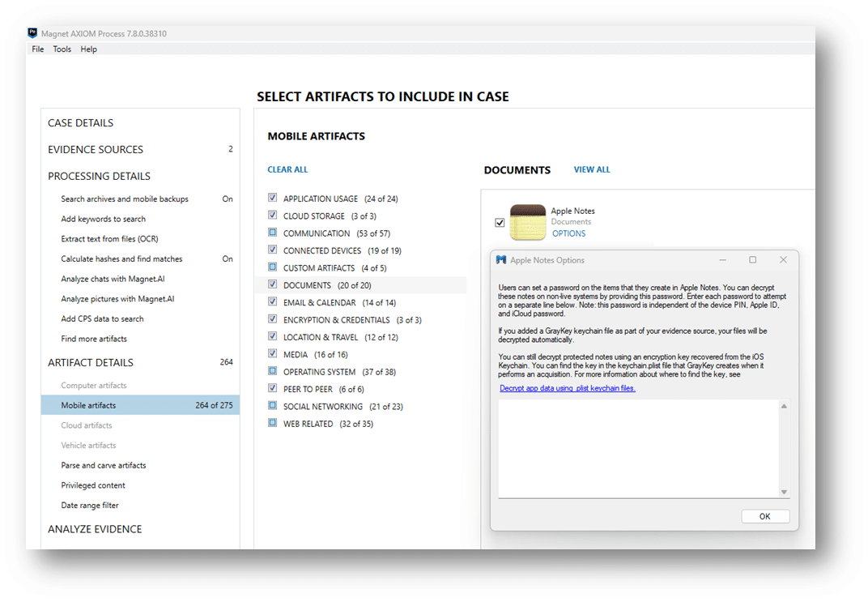Click the Apple Notes artifact icon

527,221
